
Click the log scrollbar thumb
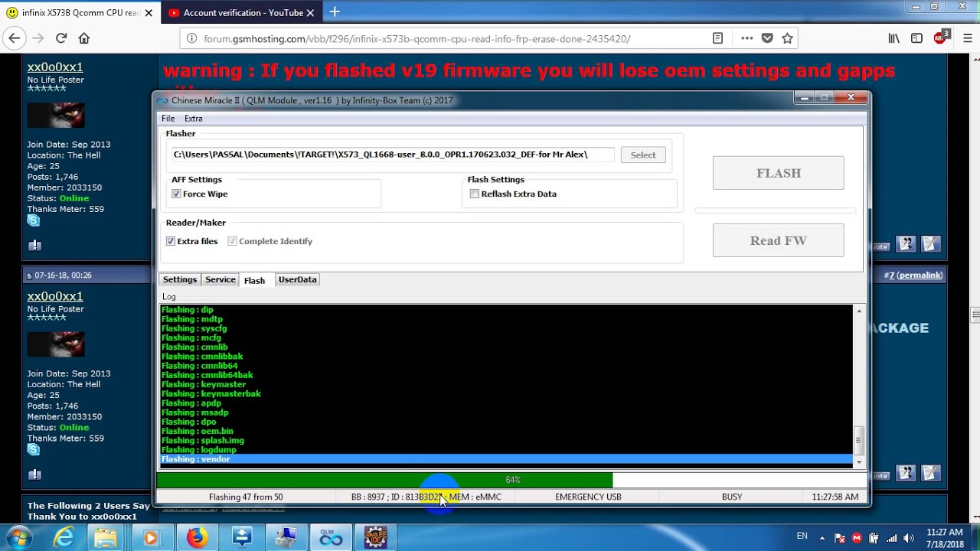click(859, 440)
